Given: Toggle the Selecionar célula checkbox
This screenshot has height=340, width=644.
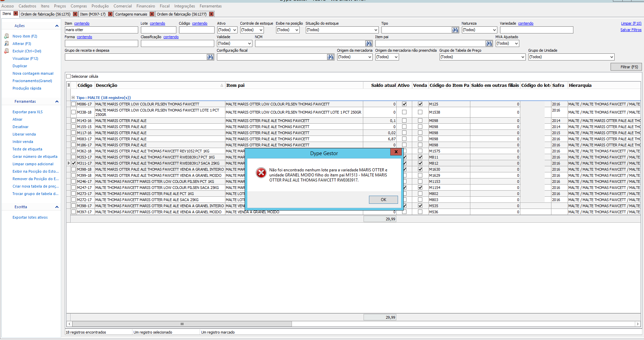Looking at the screenshot, I should coord(69,76).
